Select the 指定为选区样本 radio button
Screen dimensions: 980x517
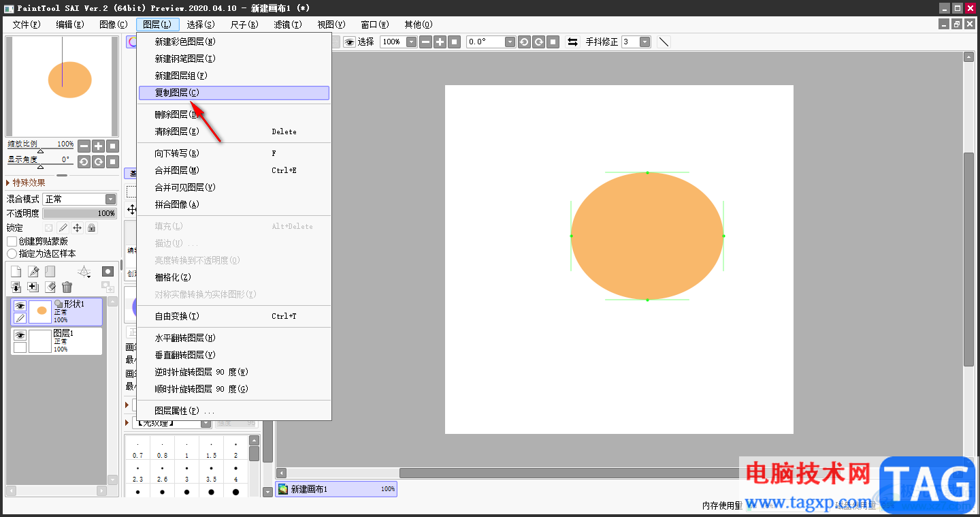[x=12, y=253]
